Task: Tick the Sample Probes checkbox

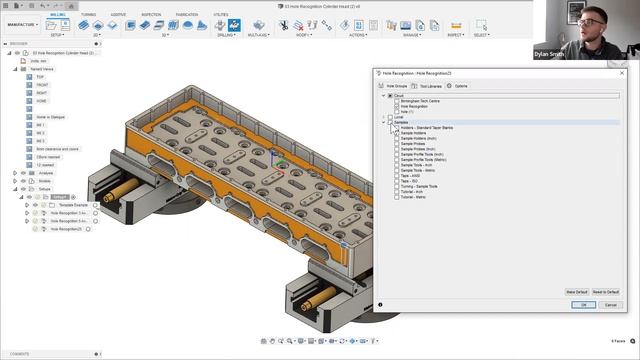Action: [397, 144]
